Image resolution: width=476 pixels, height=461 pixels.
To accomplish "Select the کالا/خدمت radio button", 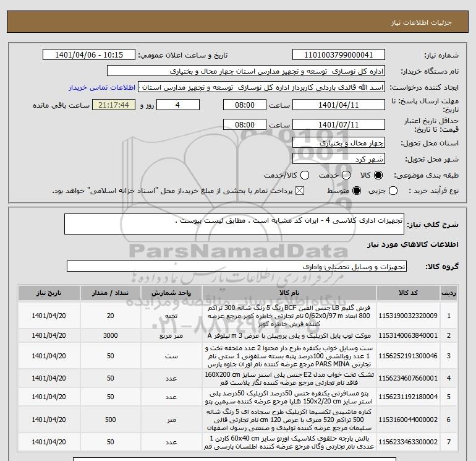I will tap(305, 175).
